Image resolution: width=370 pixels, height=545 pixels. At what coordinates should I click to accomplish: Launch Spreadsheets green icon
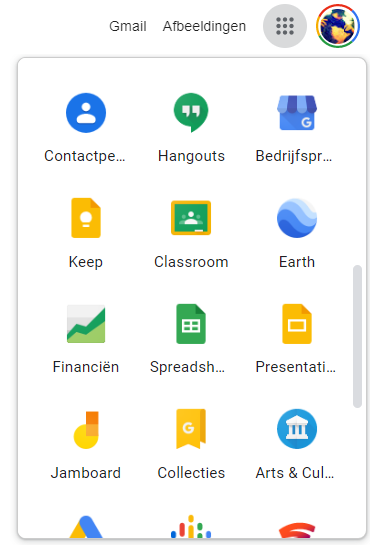[x=191, y=324]
